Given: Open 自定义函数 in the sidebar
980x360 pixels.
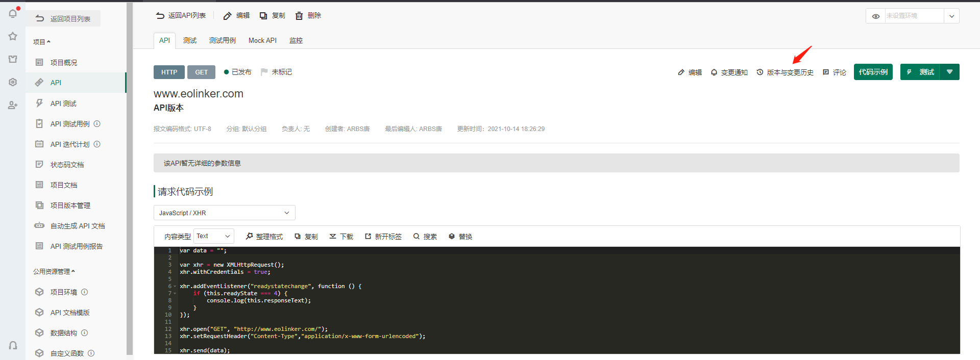Looking at the screenshot, I should [67, 353].
